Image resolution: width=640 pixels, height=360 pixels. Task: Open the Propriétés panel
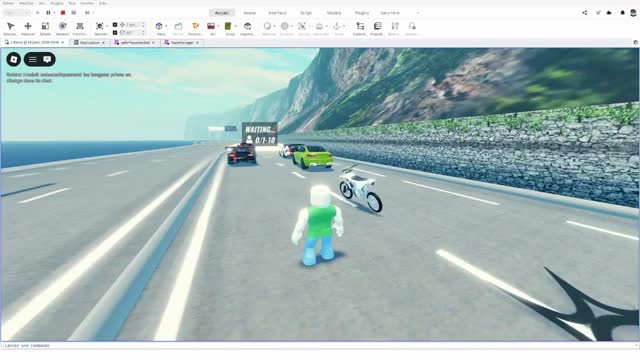(377, 27)
